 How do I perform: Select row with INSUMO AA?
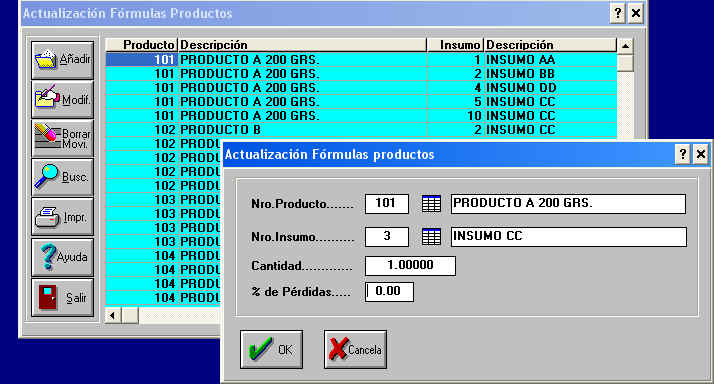point(361,60)
